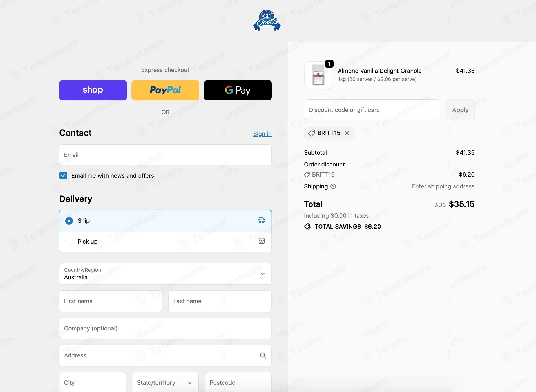536x392 pixels.
Task: Focus the Discount code or gift card field
Action: (x=372, y=110)
